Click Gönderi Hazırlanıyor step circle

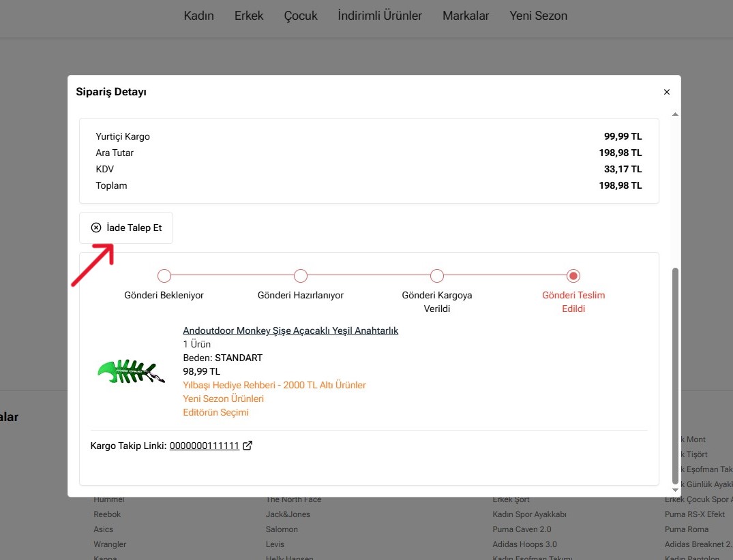301,276
